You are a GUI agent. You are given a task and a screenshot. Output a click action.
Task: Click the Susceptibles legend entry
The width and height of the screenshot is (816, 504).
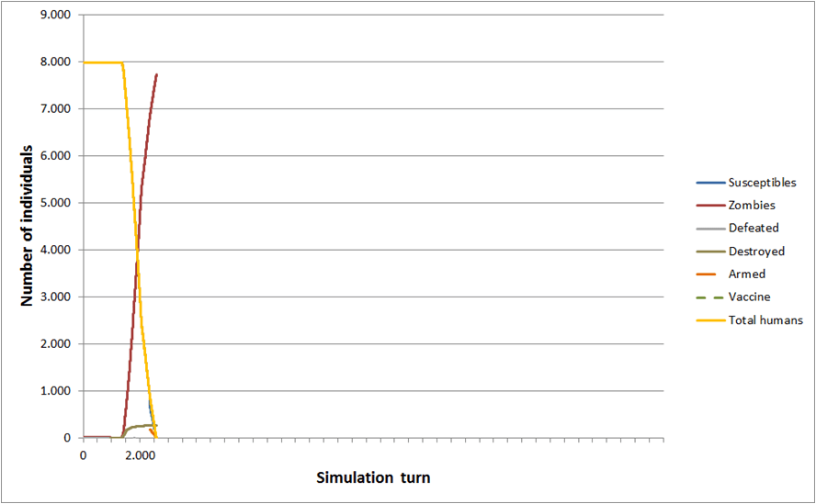click(762, 183)
